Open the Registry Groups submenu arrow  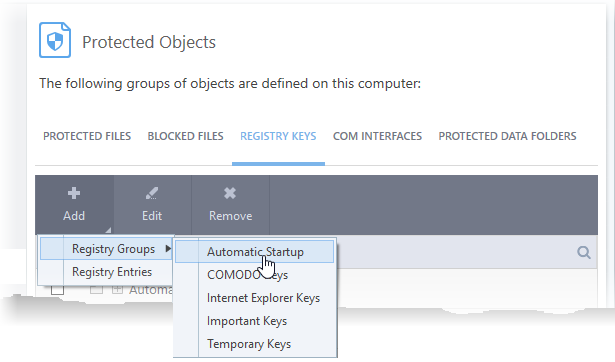click(x=168, y=249)
